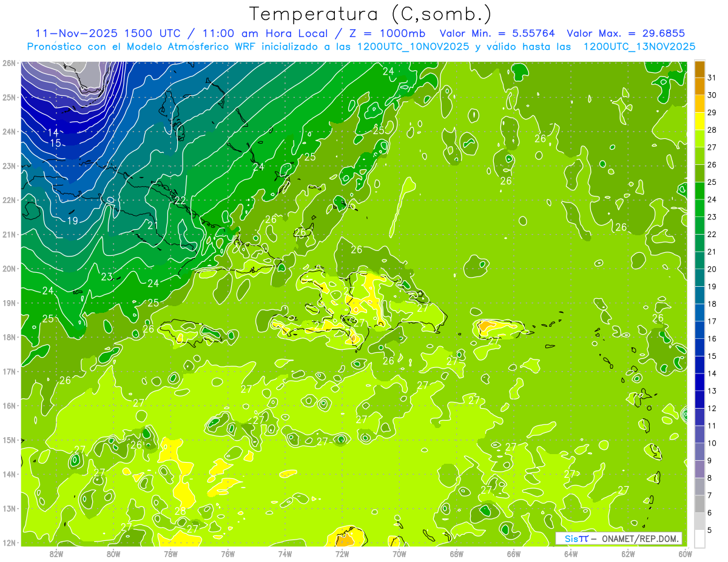Pick the green legend swatch between 23 and 24
Screen dimensions: 728x562
(699, 208)
